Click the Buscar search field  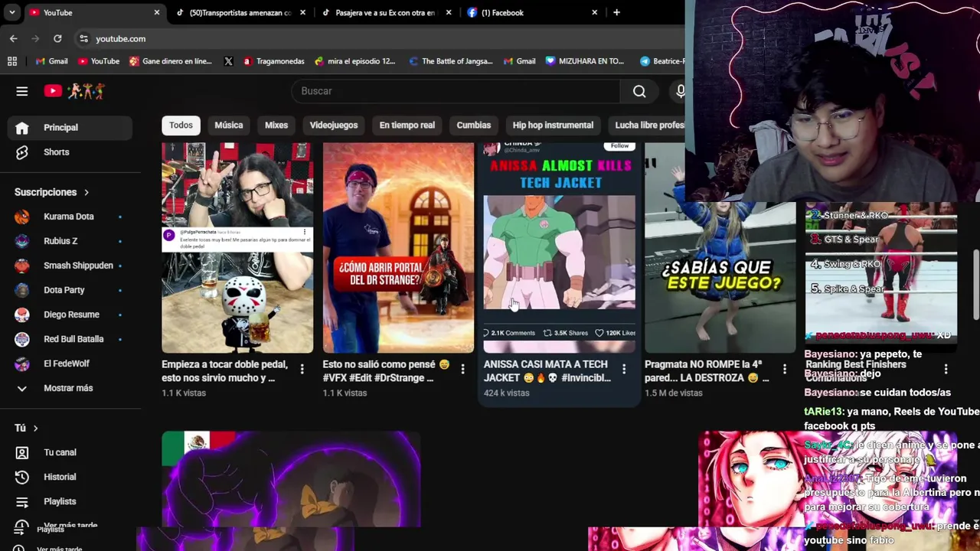click(456, 91)
